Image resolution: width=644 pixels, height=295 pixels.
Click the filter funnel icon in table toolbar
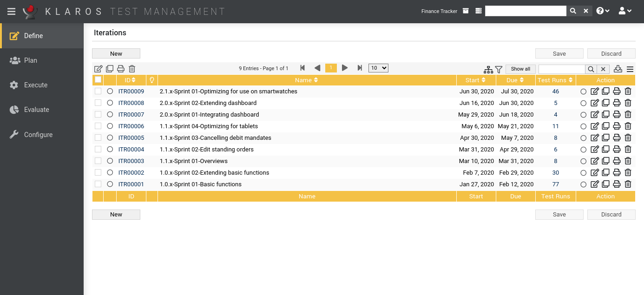pyautogui.click(x=499, y=69)
